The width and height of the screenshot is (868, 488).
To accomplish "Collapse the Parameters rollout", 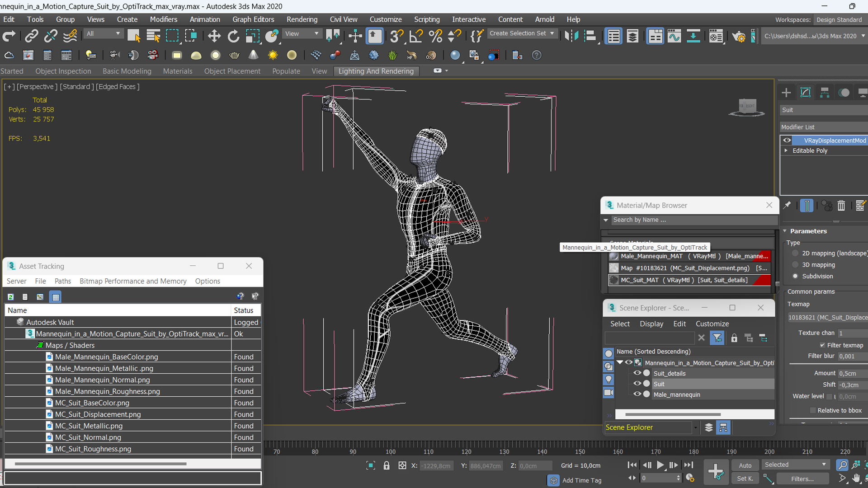I will [808, 231].
